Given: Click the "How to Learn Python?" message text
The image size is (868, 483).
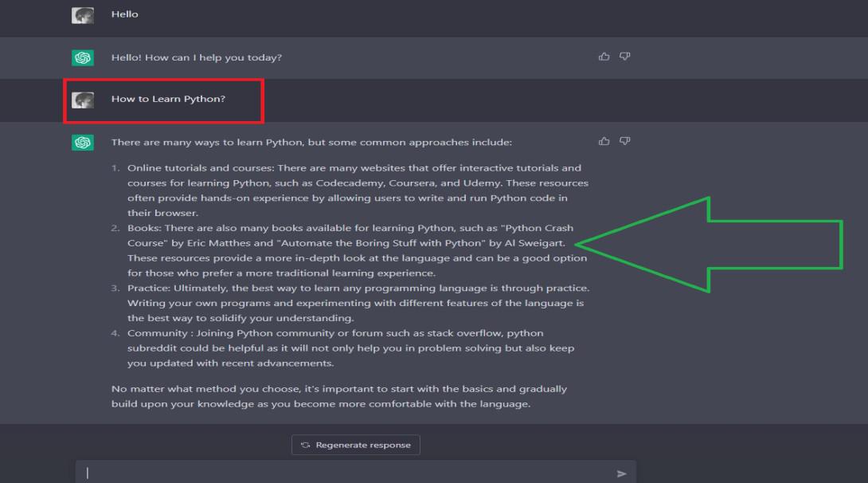Looking at the screenshot, I should point(168,100).
